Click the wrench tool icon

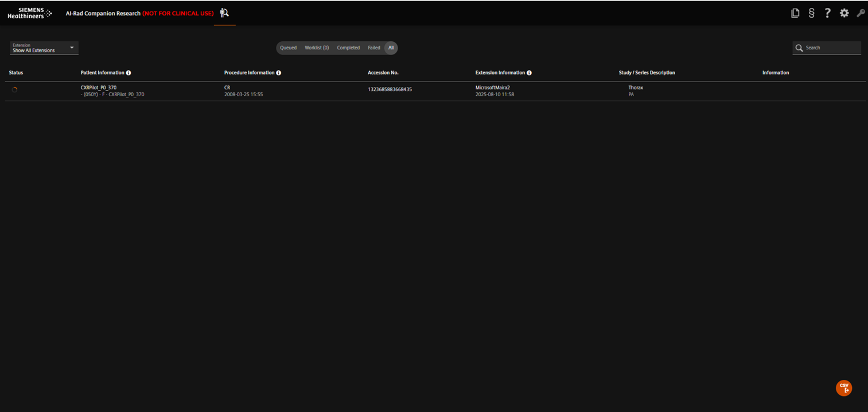(861, 13)
